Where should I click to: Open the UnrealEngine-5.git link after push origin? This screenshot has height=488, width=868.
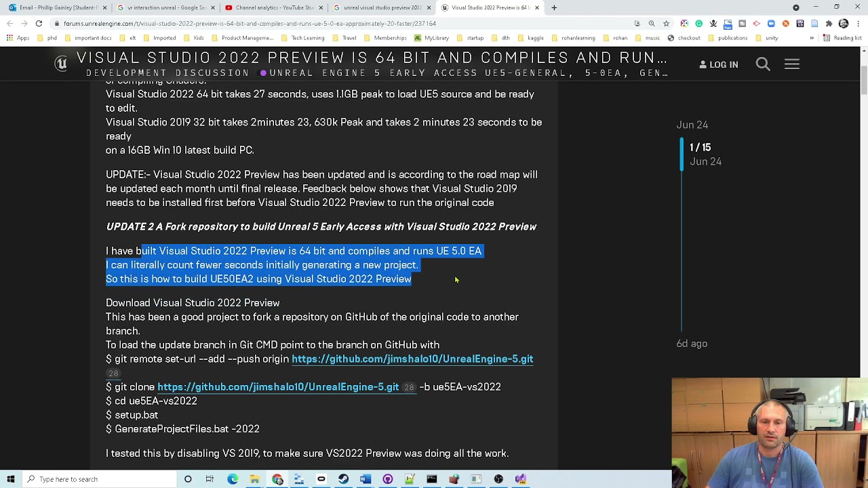412,359
